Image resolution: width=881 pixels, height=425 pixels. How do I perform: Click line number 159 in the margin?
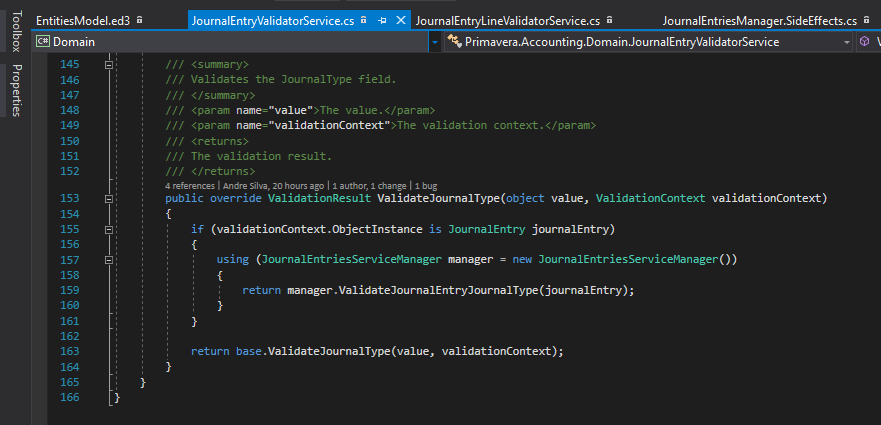click(69, 291)
